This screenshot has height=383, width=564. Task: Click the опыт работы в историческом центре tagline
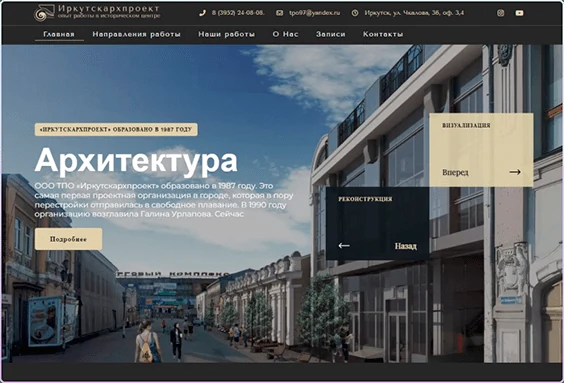[x=109, y=16]
